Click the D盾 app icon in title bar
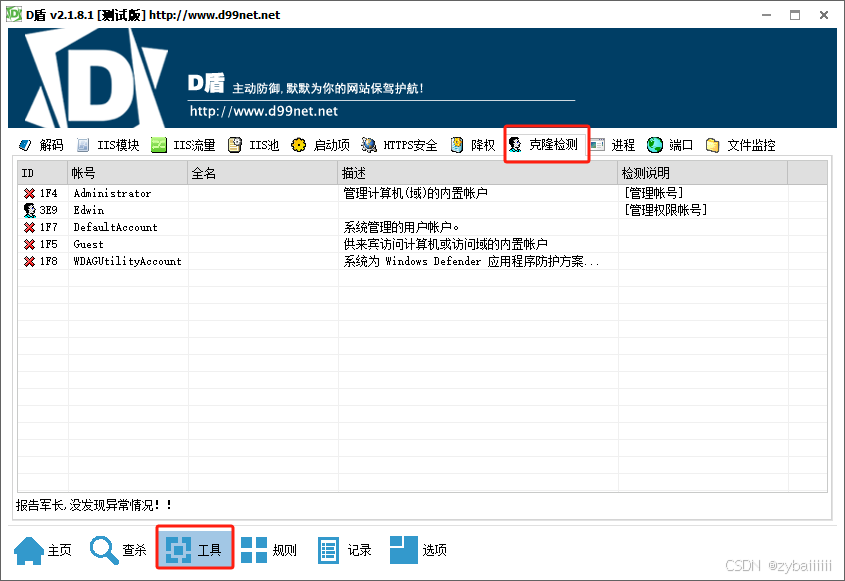The image size is (845, 581). [14, 15]
